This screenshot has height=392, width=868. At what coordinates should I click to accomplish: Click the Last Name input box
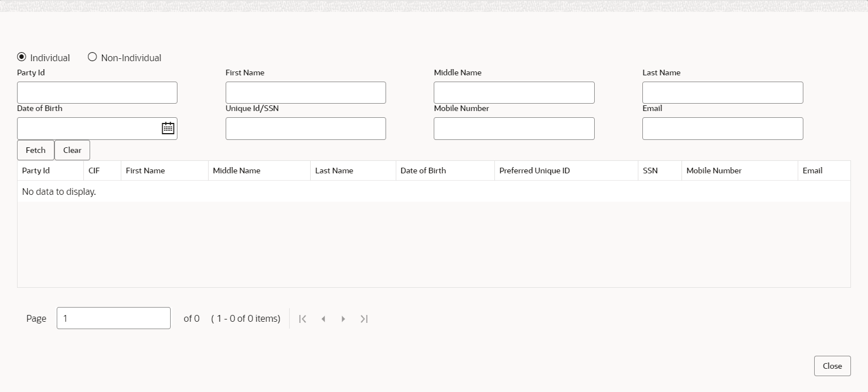click(723, 92)
